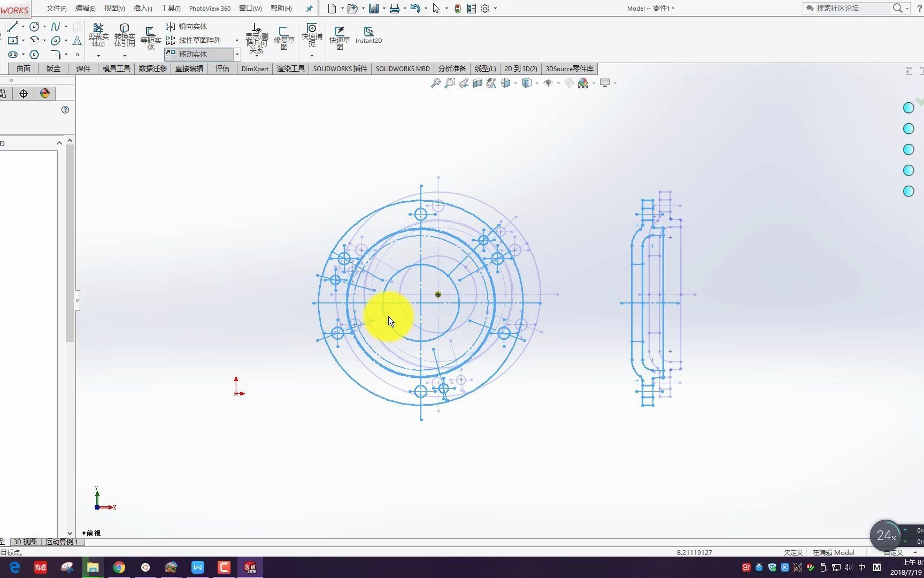924x578 pixels.
Task: Click the Rebuild traffic light icon
Action: click(x=458, y=9)
